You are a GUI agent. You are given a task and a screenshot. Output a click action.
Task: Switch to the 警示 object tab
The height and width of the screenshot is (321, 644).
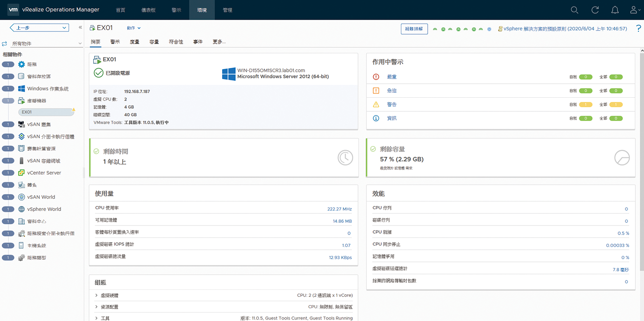[x=115, y=42]
